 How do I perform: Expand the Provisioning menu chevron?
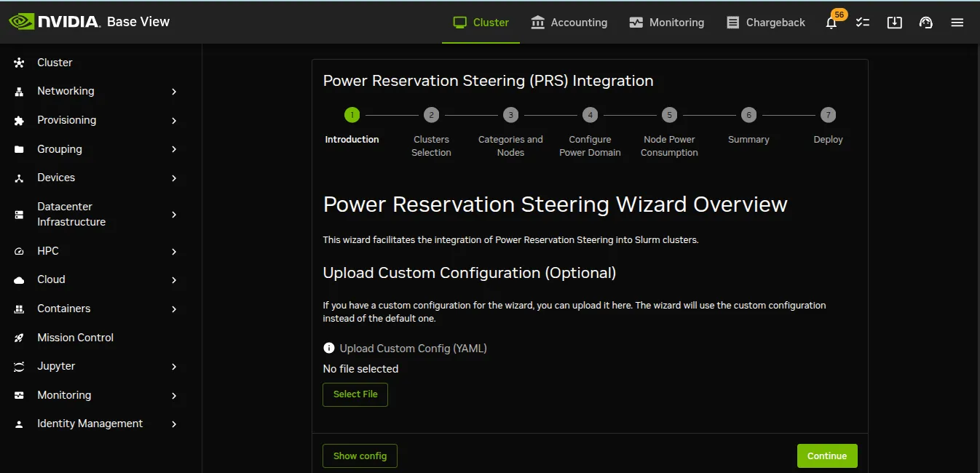(x=174, y=121)
